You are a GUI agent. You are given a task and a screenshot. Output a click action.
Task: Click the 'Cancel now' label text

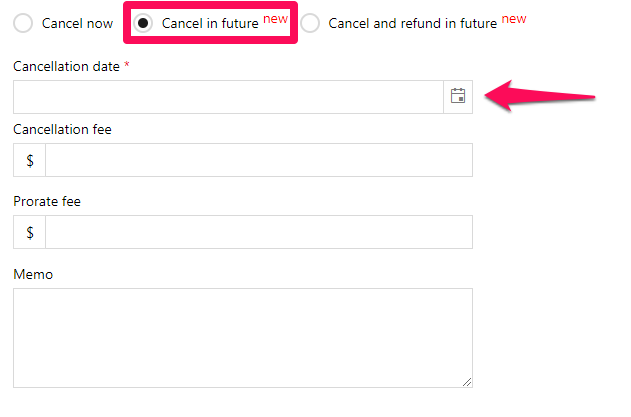77,23
